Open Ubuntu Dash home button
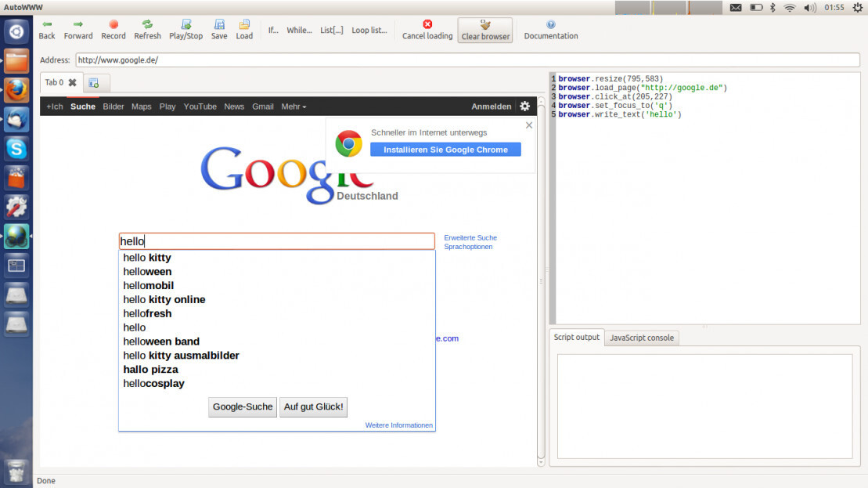This screenshot has width=868, height=488. (x=16, y=31)
